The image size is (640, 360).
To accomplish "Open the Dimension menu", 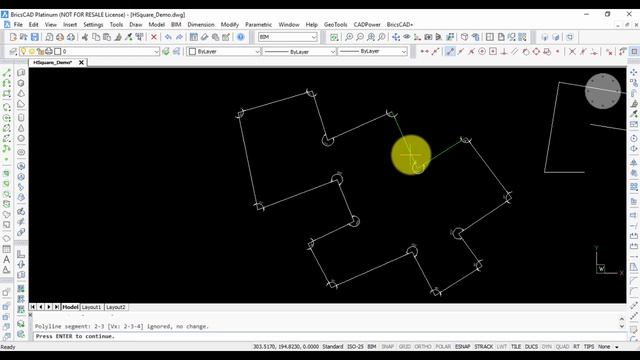I will (x=201, y=24).
